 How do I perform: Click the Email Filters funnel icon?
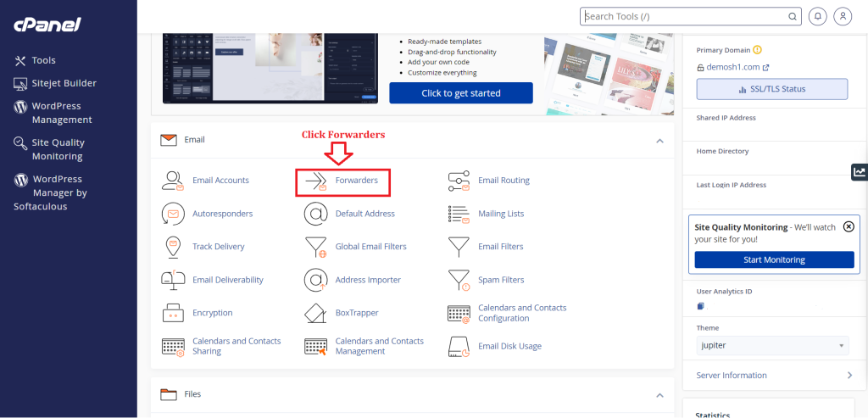pos(459,247)
